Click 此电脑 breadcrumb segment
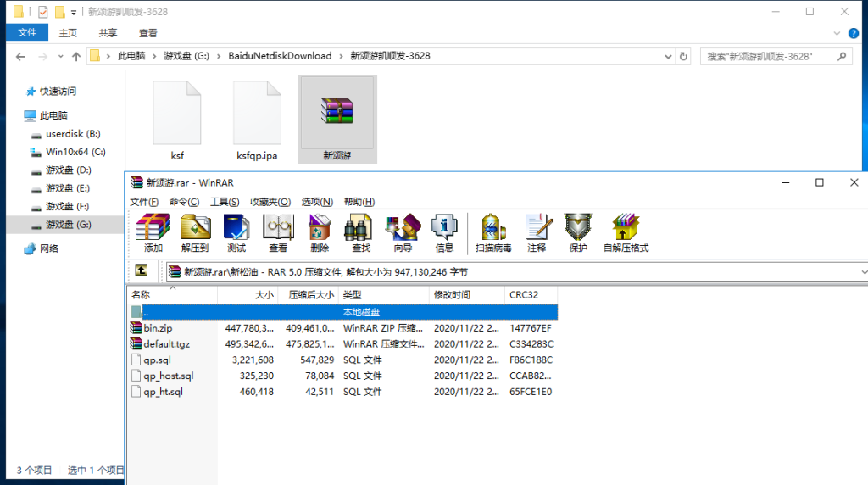Viewport: 868px width, 485px height. pyautogui.click(x=131, y=56)
